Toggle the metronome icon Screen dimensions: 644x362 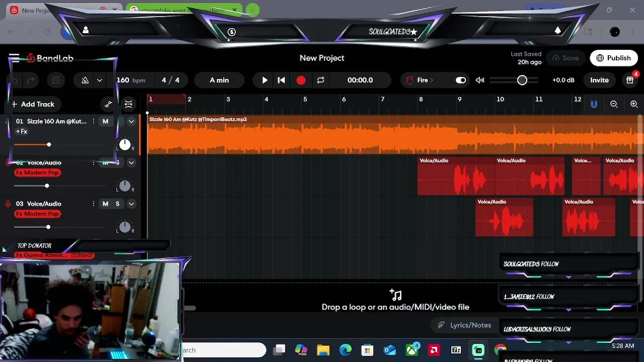(85, 80)
